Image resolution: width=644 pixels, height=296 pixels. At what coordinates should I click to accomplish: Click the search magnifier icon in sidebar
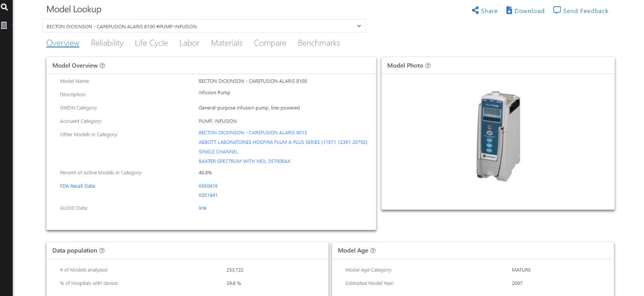pyautogui.click(x=5, y=7)
